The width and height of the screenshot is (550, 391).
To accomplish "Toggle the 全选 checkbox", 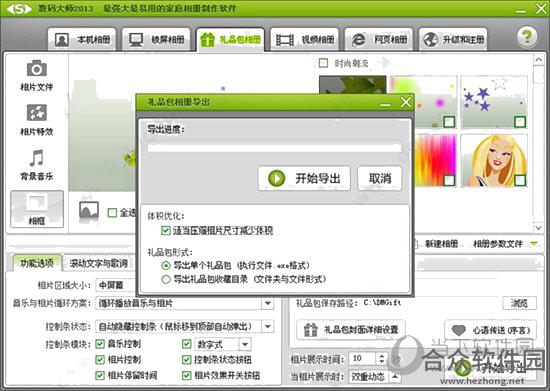I will [112, 213].
